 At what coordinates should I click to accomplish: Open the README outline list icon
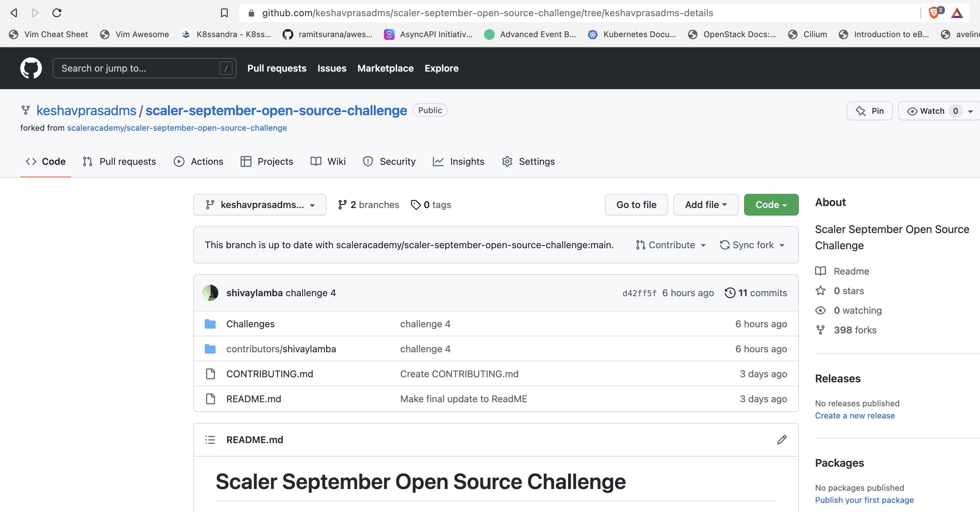click(x=210, y=440)
